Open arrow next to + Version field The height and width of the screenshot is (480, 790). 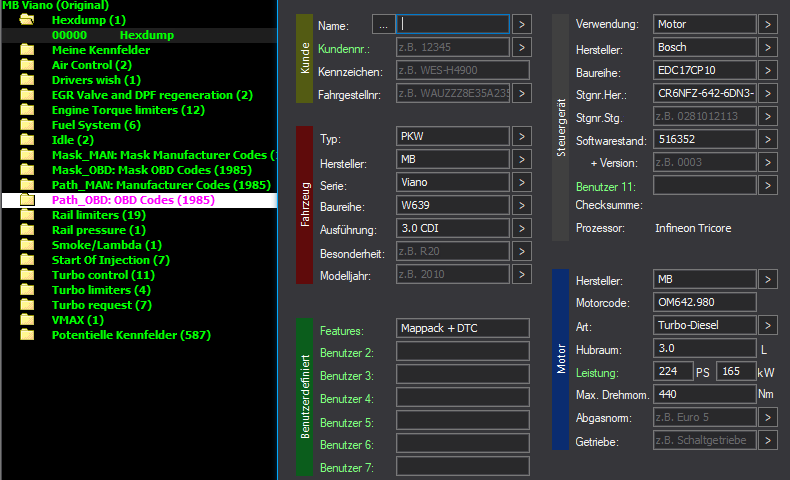click(x=768, y=162)
